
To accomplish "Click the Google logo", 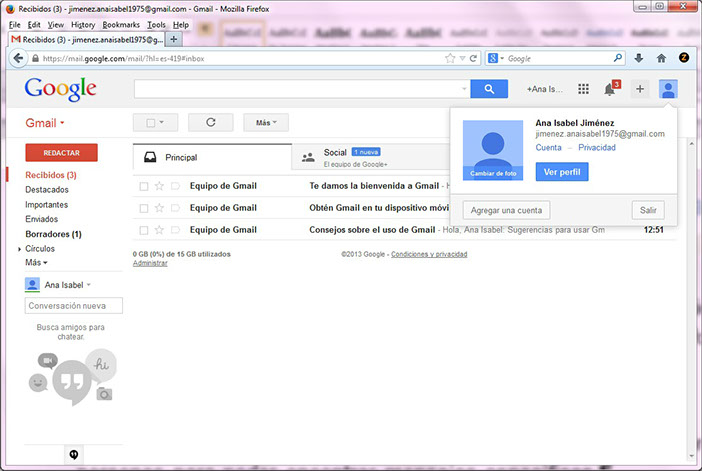I will pos(60,89).
